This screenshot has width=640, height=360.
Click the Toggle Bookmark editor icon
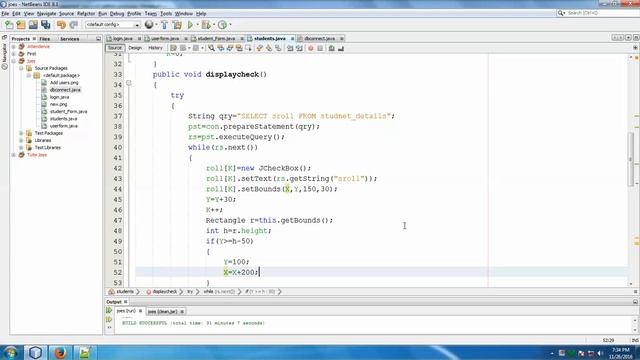coord(278,48)
